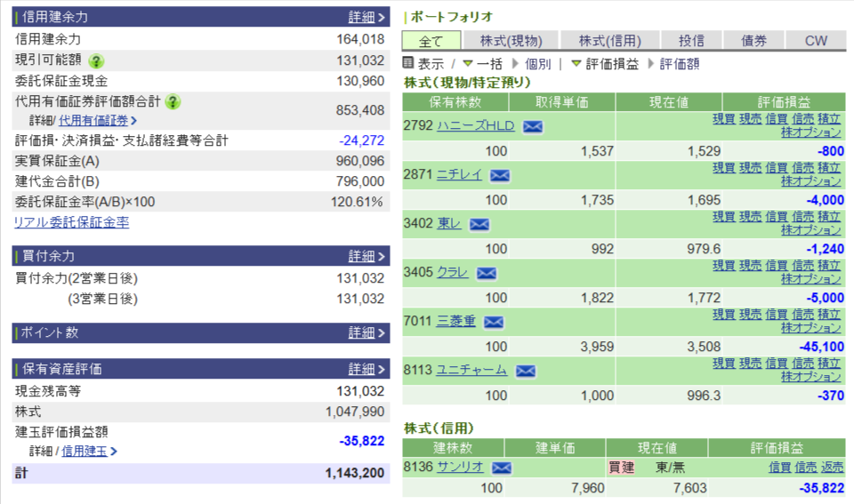
Task: Click the total 1,143,200 in 計 row
Action: [355, 473]
